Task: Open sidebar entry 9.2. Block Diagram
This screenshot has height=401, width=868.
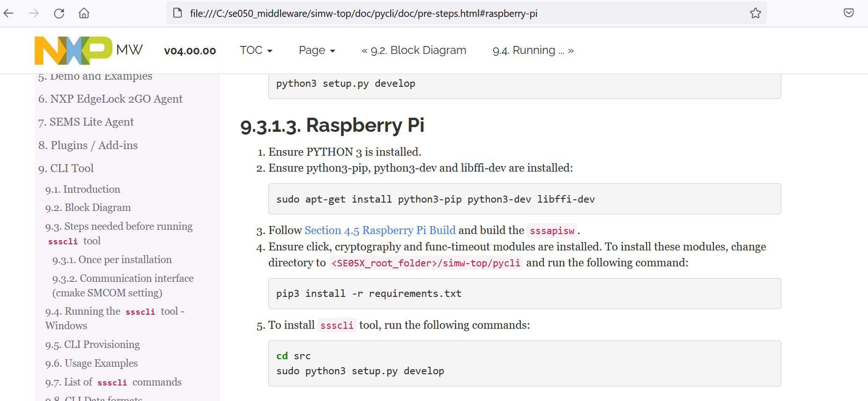Action: 88,208
